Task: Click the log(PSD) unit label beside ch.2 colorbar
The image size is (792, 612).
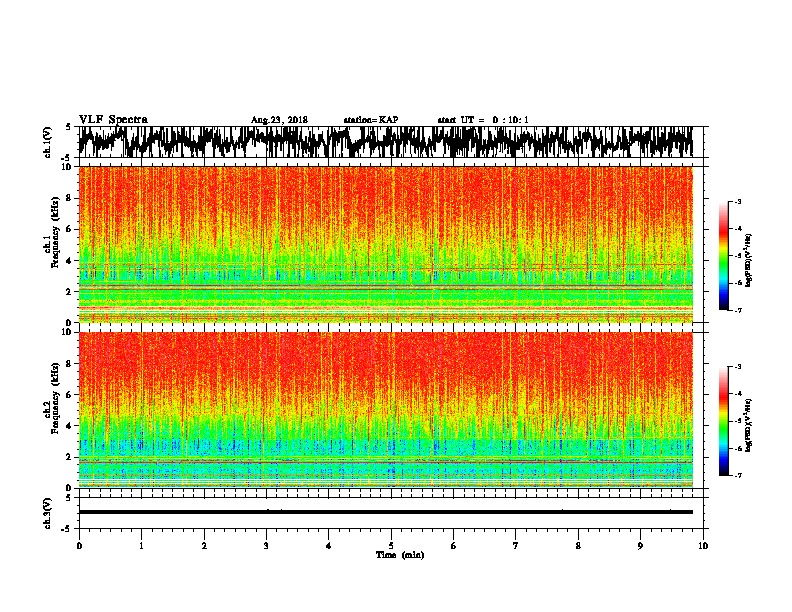Action: (x=749, y=425)
